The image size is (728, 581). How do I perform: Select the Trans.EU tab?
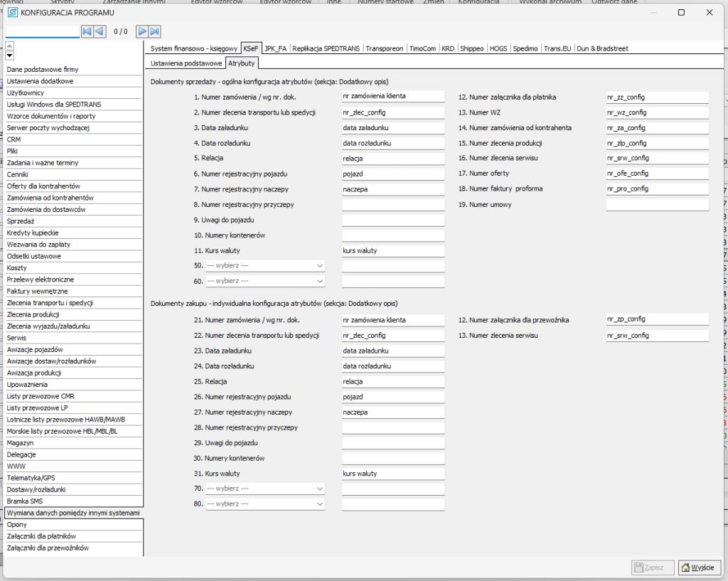click(557, 48)
